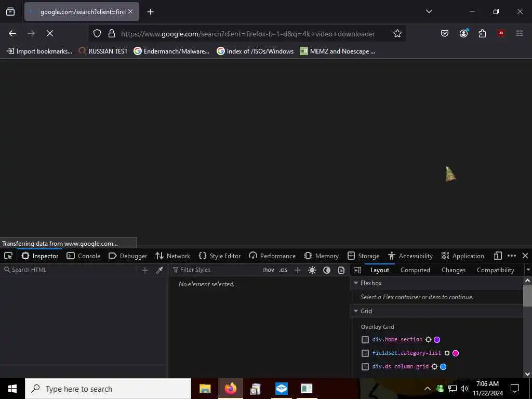Open RUSSIAN TEST bookmark
The height and width of the screenshot is (399, 532).
(103, 51)
